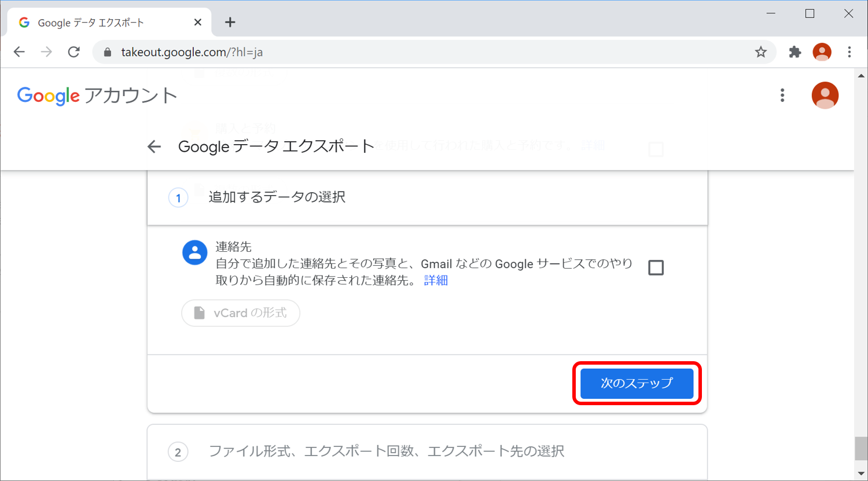Go back using arrow beside Google データ エクスポート
This screenshot has height=481, width=868.
154,146
